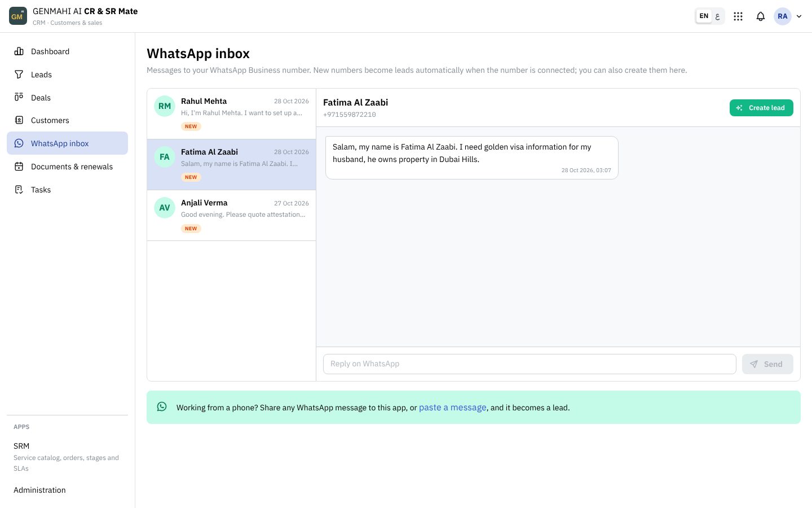This screenshot has width=812, height=508.
Task: Click Fatima's golden visa message bubble
Action: (472, 158)
